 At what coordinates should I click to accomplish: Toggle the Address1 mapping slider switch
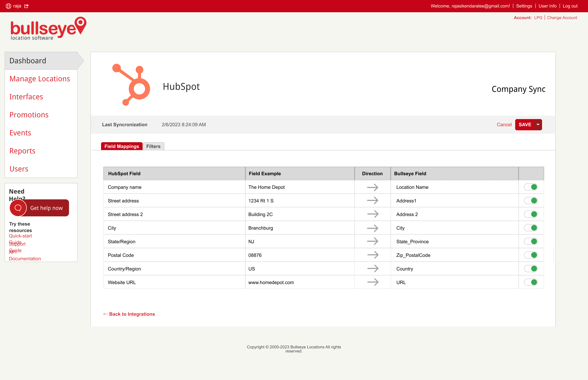531,201
